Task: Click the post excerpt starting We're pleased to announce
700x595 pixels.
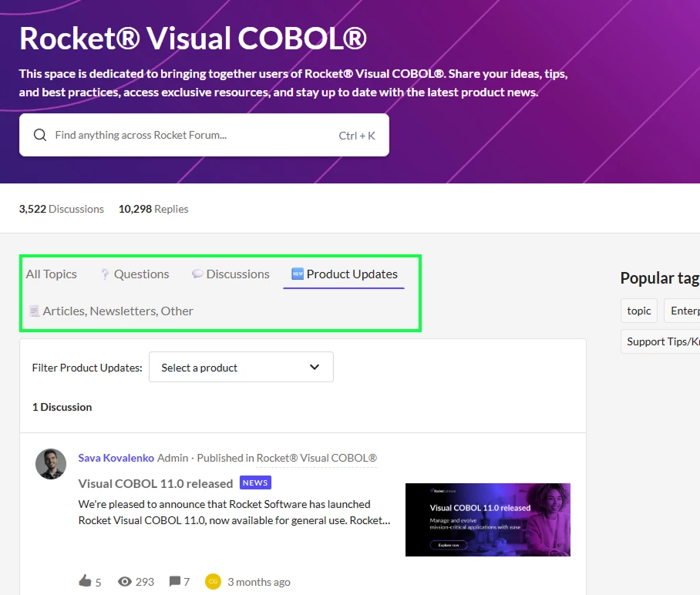Action: pos(234,513)
